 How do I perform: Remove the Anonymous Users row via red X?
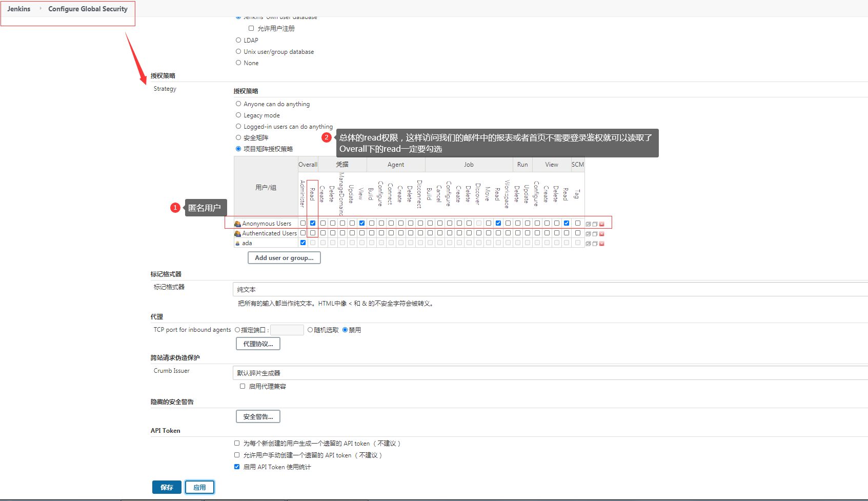pos(602,224)
